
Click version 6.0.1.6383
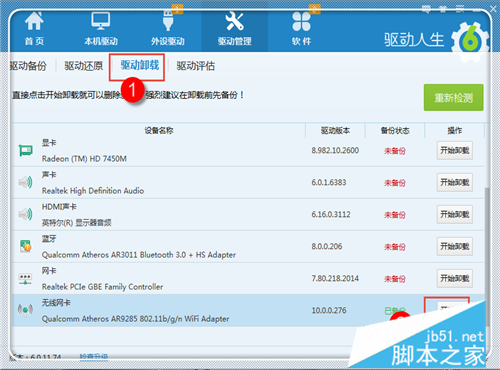329,182
